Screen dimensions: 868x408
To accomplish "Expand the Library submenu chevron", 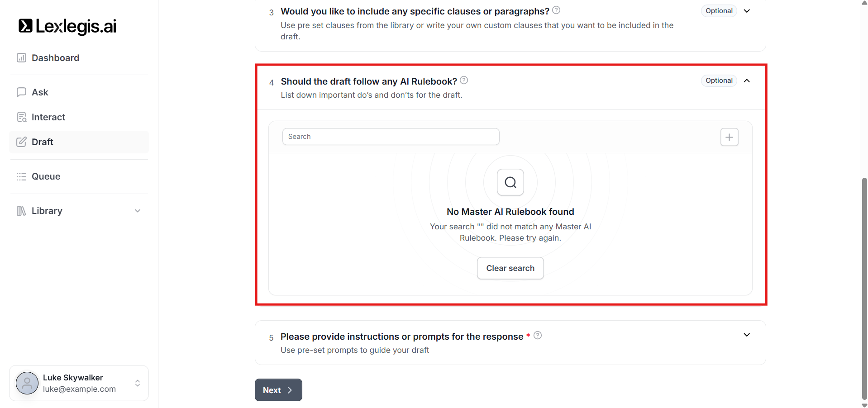I will (138, 211).
